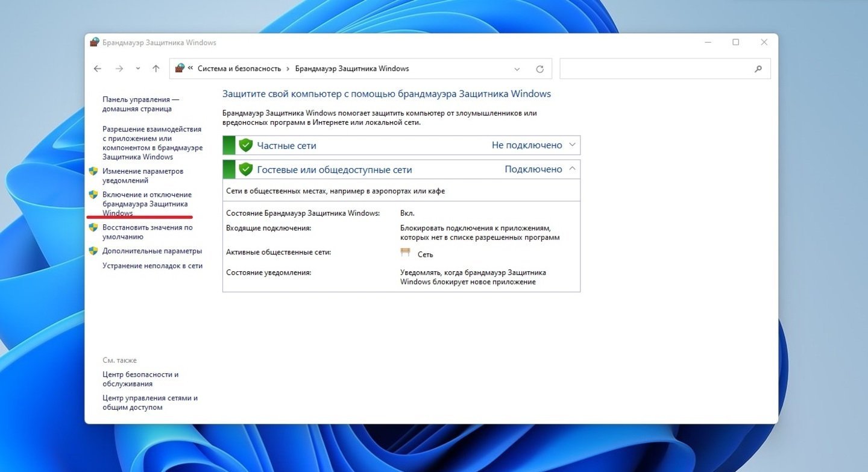This screenshot has height=472, width=868.
Task: Click 'Активные общественные сети:' label
Action: click(x=278, y=252)
